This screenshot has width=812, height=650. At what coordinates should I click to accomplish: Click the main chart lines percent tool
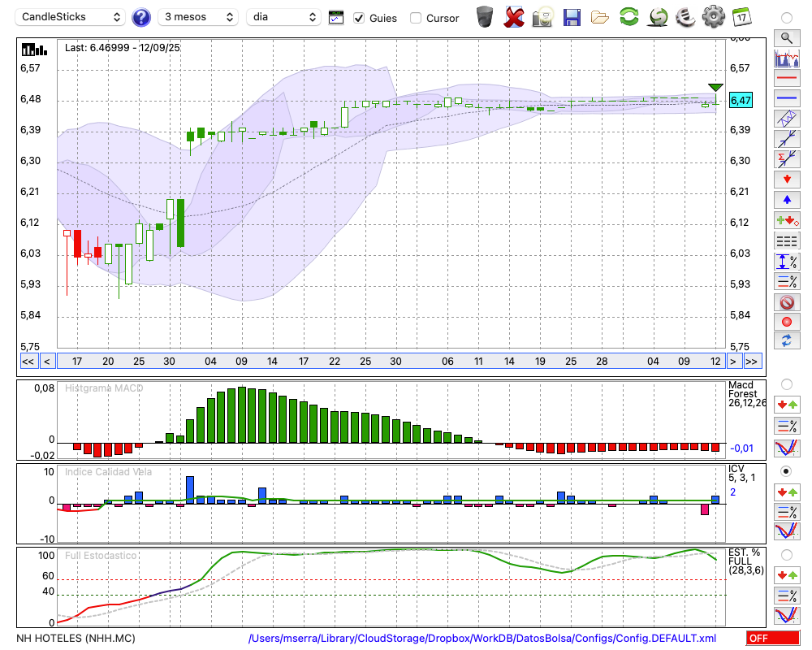point(787,281)
